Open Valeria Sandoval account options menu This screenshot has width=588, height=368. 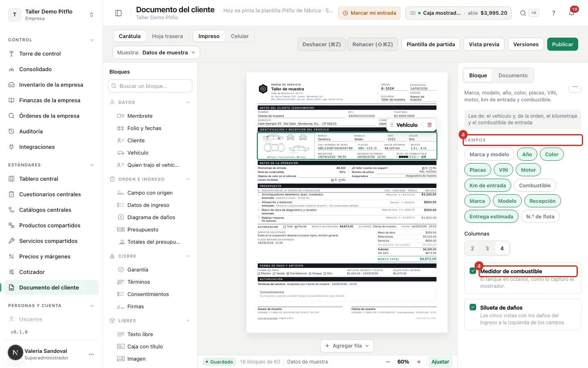pos(91,354)
